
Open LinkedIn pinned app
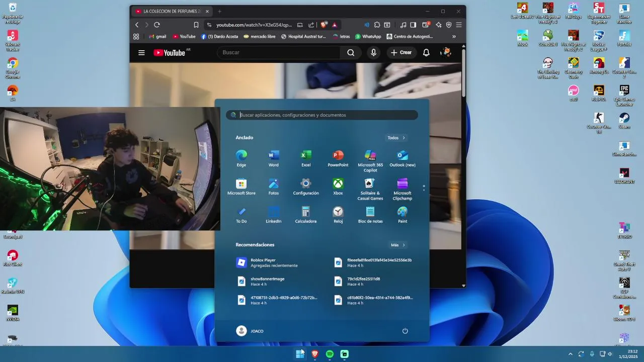tap(274, 215)
